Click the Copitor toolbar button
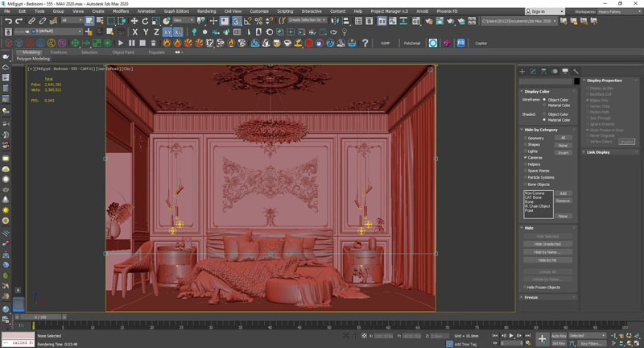The height and width of the screenshot is (348, 644). pyautogui.click(x=481, y=43)
